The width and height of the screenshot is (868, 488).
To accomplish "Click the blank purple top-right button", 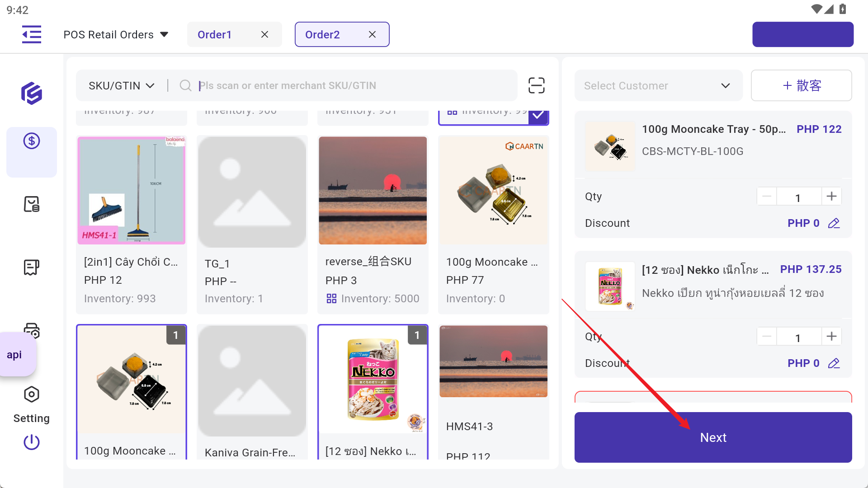I will pos(803,34).
